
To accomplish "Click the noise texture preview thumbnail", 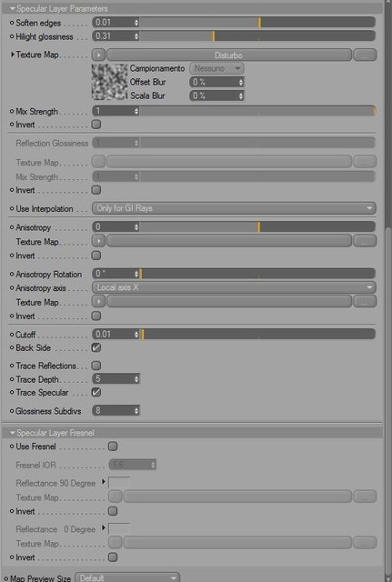I will pyautogui.click(x=109, y=82).
